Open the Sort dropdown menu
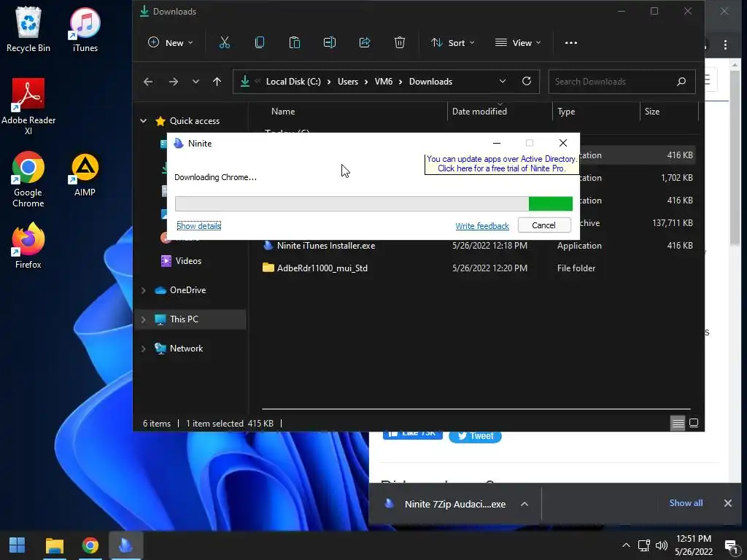Screen dimensions: 747x560 pyautogui.click(x=452, y=43)
